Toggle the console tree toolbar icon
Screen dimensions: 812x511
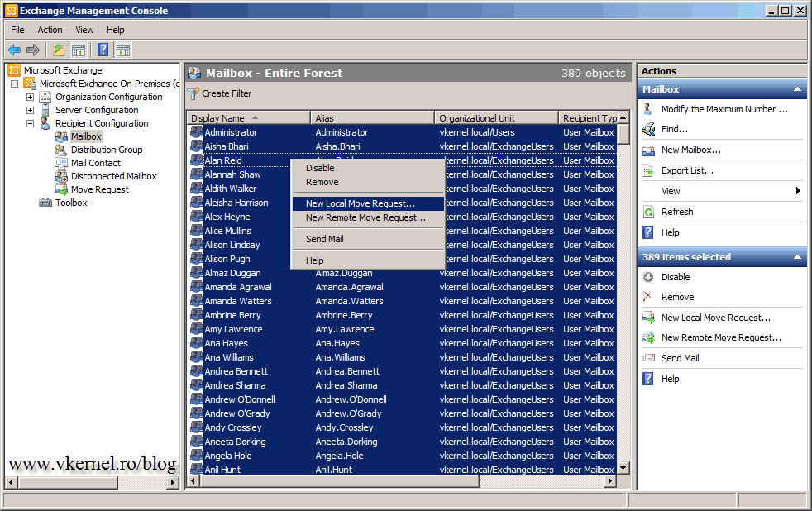coord(79,50)
